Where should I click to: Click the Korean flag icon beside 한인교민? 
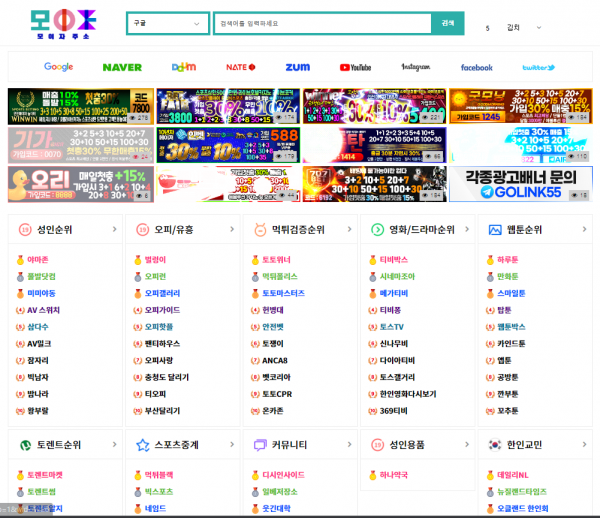495,445
